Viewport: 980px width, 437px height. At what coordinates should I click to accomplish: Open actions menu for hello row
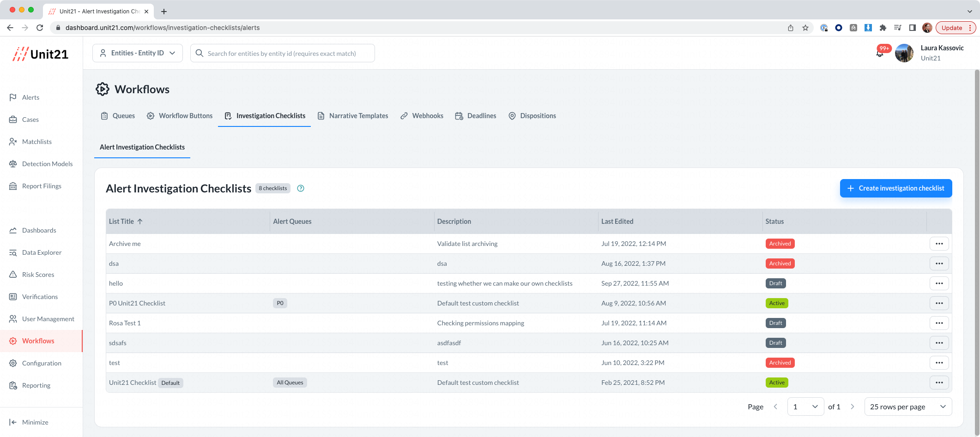(x=939, y=283)
